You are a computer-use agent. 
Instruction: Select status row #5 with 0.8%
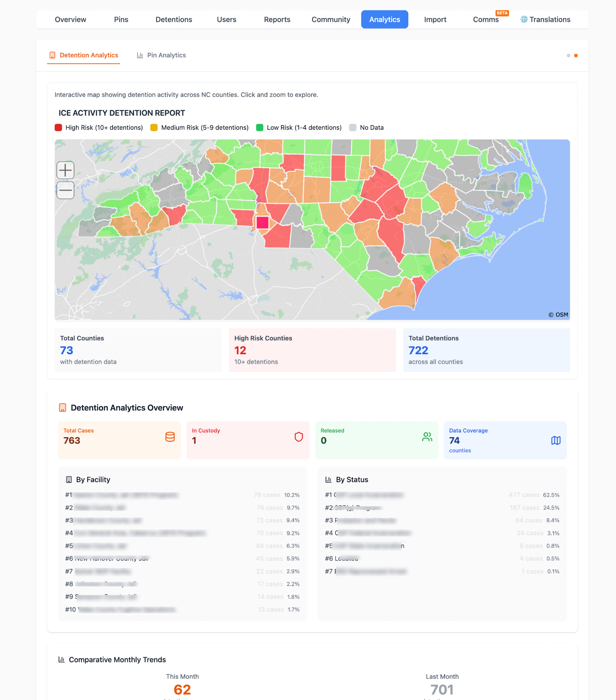click(442, 546)
